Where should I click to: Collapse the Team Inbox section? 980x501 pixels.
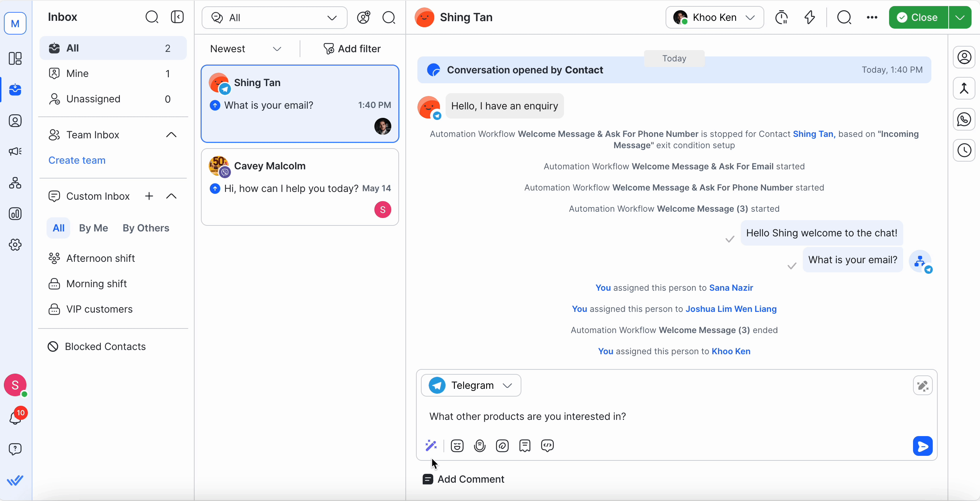click(171, 135)
